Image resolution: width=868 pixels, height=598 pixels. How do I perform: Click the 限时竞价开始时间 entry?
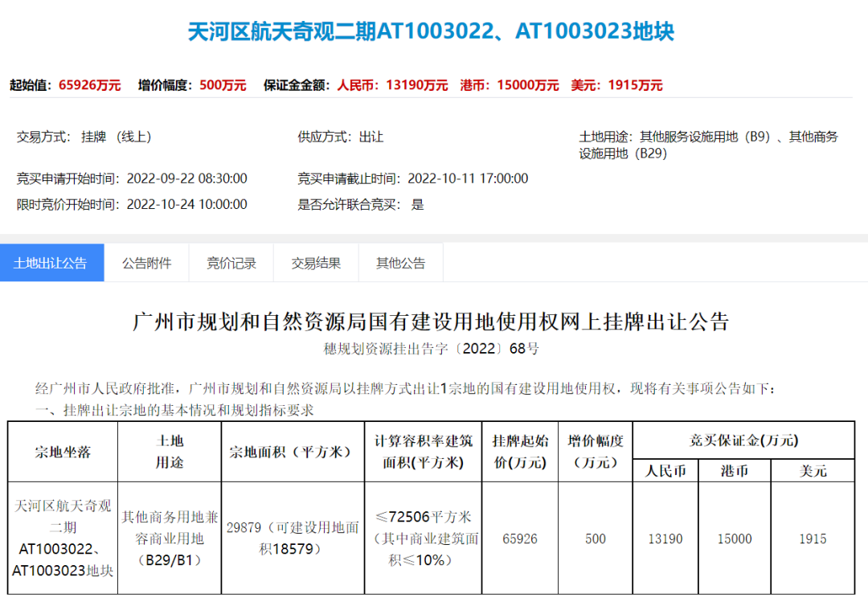[133, 204]
